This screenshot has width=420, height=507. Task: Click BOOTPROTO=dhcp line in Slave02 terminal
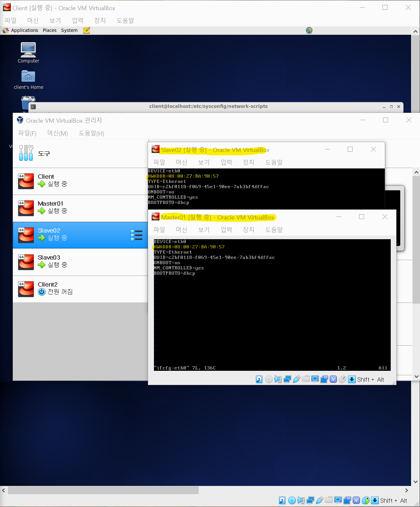(168, 203)
